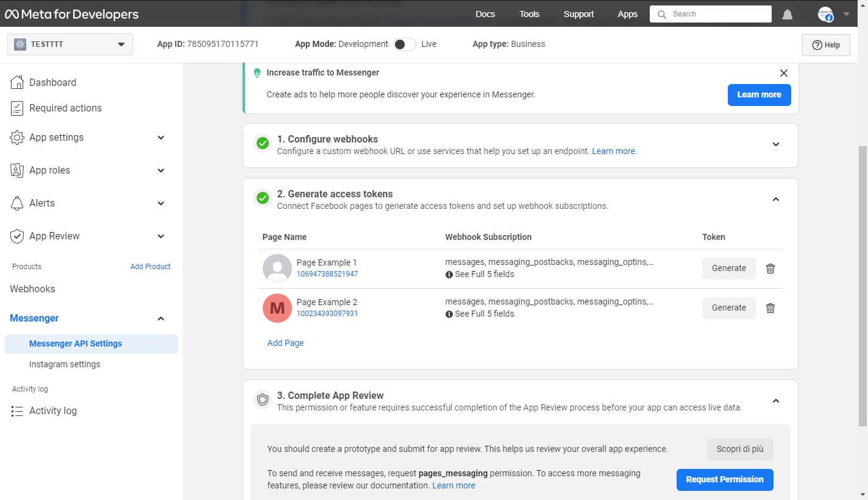This screenshot has height=500, width=868.
Task: Expand the Configure webhooks section
Action: pos(775,145)
